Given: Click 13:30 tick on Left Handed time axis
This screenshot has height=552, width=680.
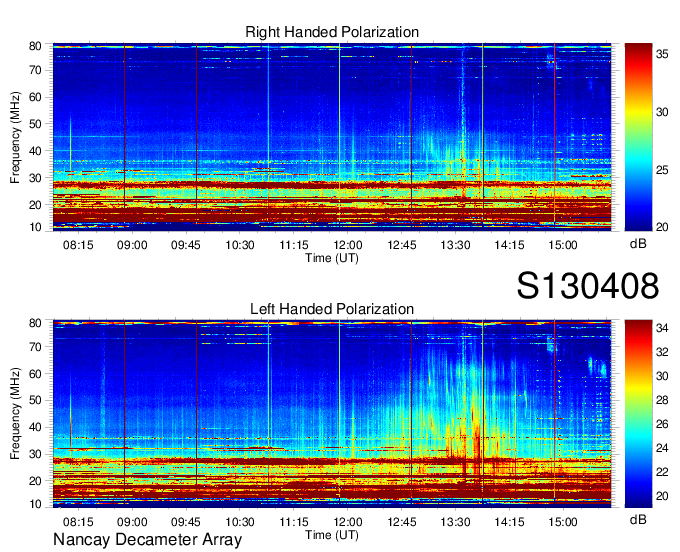Looking at the screenshot, I should point(455,522).
